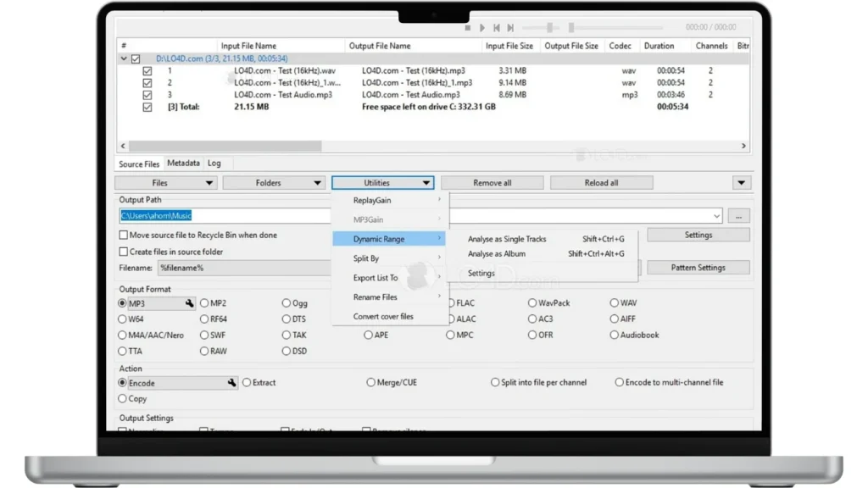868x488 pixels.
Task: Enable Move source file to Recycle Bin
Action: (x=124, y=236)
